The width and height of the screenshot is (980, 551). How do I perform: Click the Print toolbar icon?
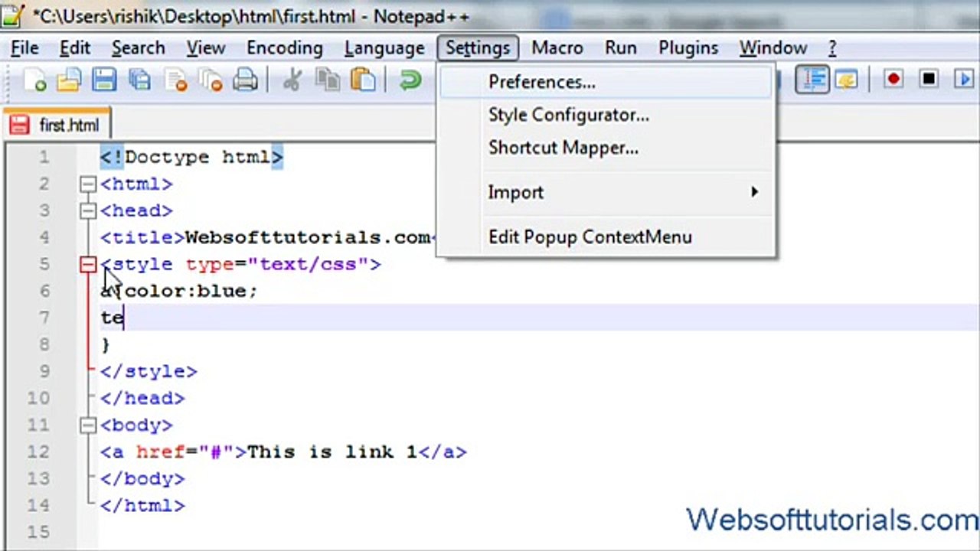point(245,80)
